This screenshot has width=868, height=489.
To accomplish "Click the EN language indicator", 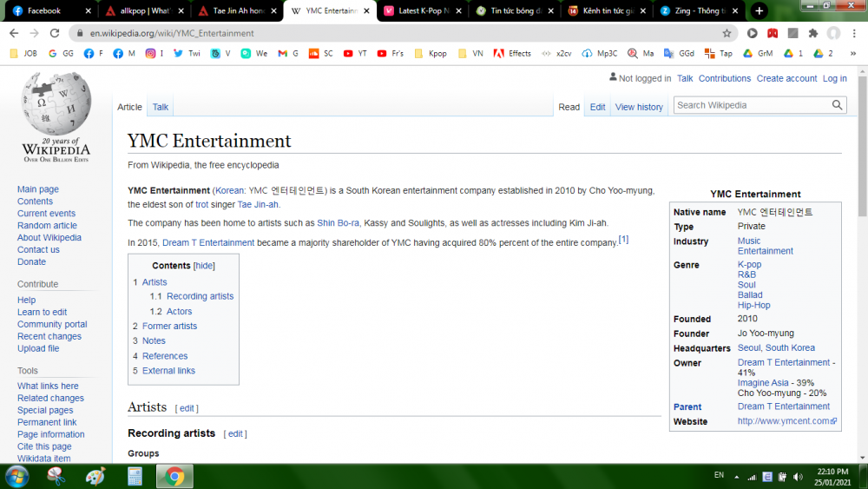I will point(719,475).
